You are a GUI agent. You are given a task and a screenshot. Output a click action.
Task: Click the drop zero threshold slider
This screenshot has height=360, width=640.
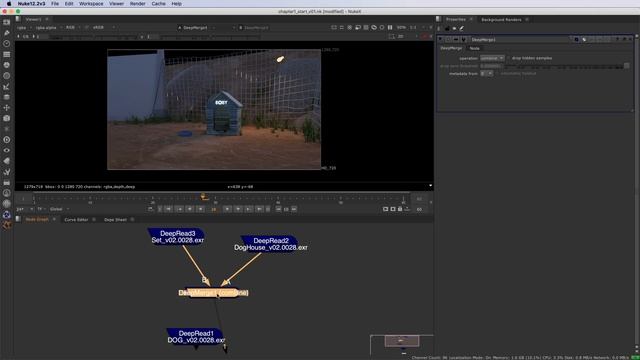coord(563,66)
